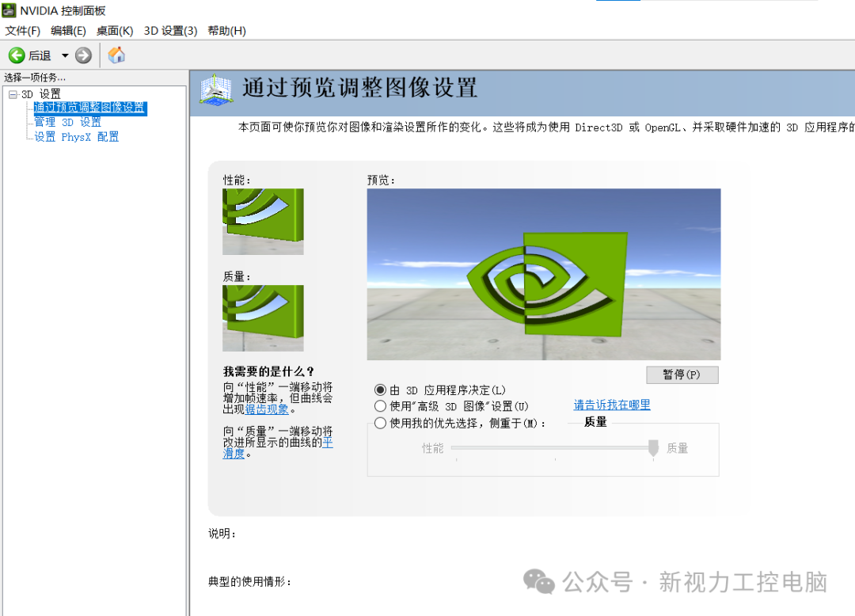
Task: Click the 3D image settings header icon
Action: pos(216,90)
